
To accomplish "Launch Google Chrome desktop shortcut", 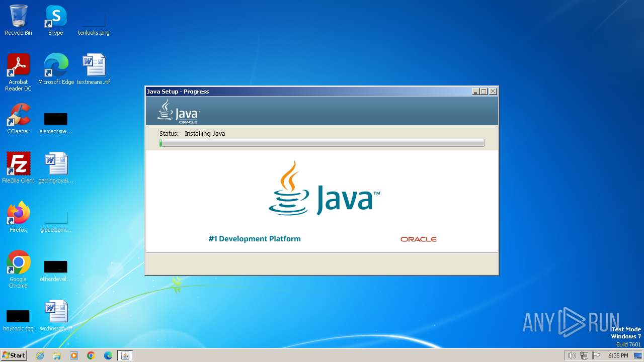I will (x=18, y=269).
